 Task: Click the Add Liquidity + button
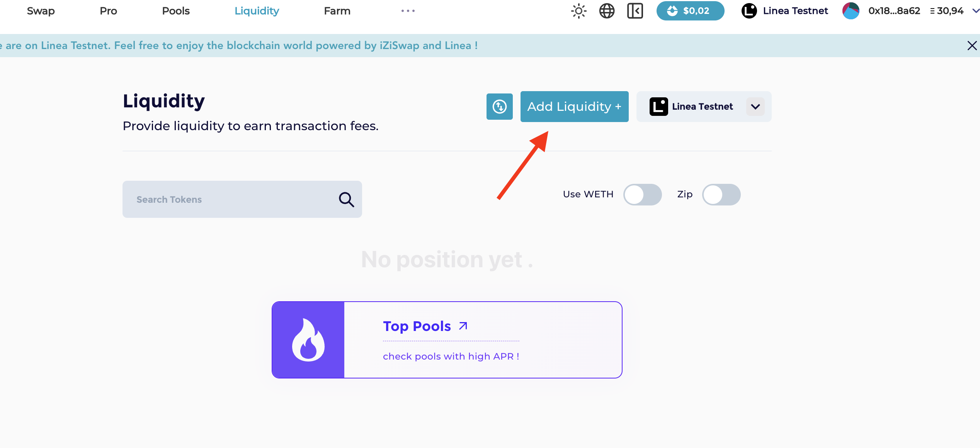click(574, 107)
